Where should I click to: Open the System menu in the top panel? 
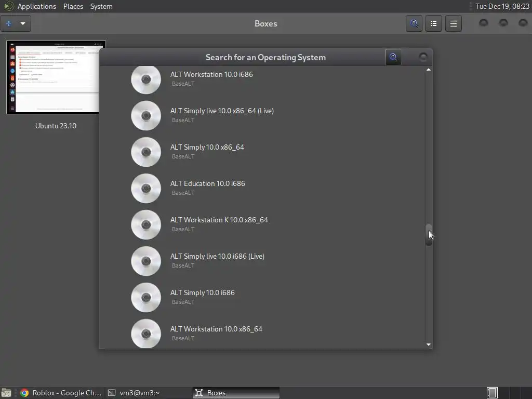101,6
